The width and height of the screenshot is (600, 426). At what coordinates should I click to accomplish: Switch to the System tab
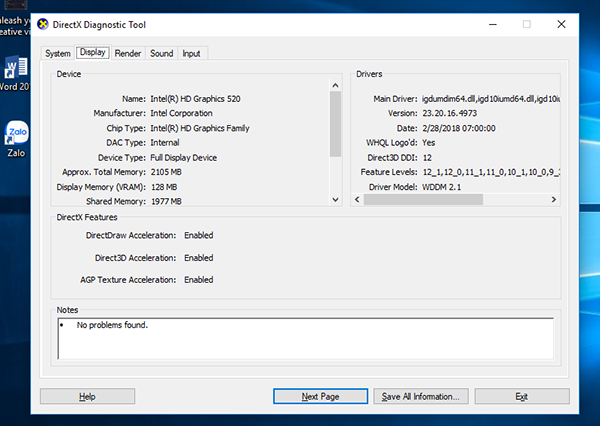58,53
